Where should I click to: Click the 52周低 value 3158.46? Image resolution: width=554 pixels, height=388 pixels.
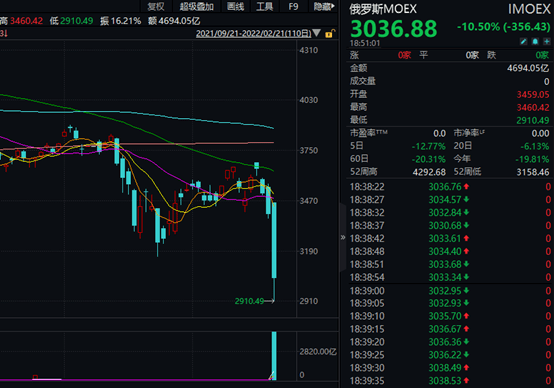533,172
